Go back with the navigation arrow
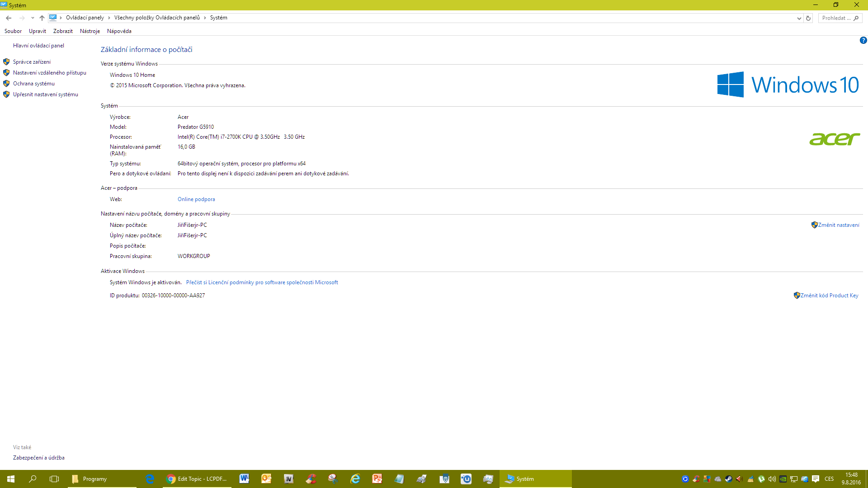 click(x=9, y=18)
